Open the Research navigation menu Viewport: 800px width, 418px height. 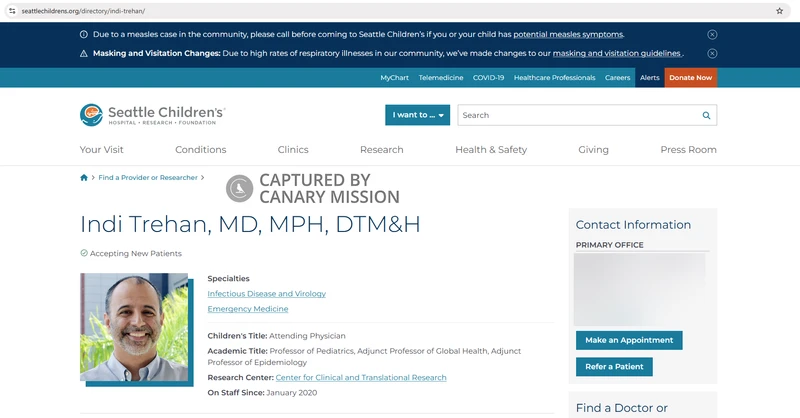tap(381, 150)
